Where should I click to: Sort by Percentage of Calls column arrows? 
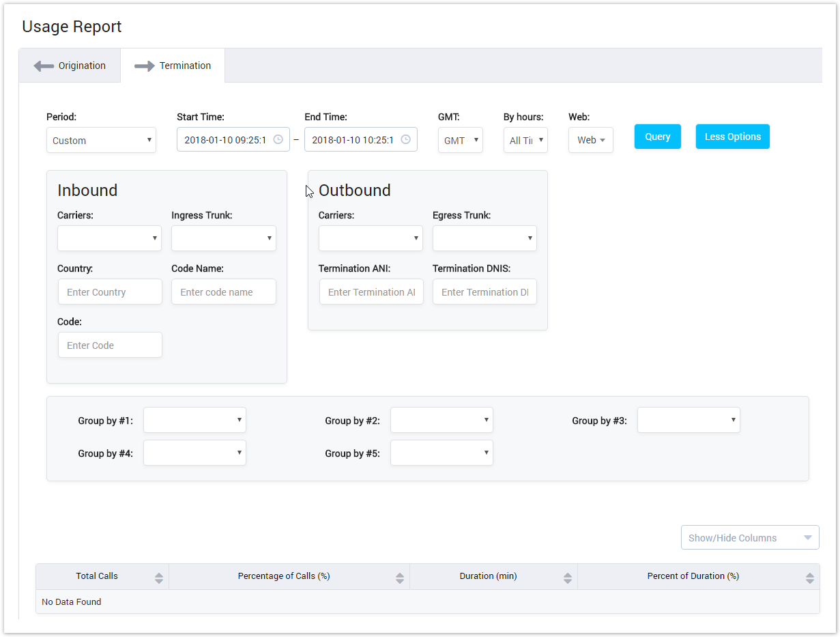[x=400, y=578]
